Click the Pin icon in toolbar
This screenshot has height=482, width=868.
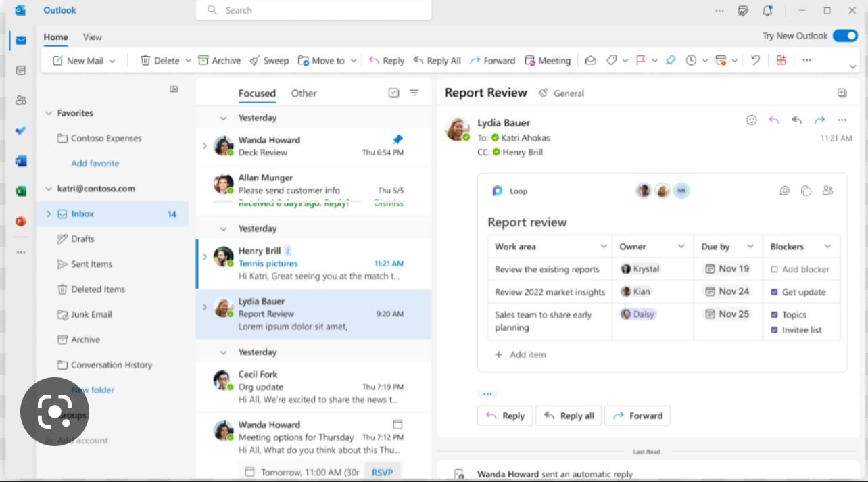(671, 60)
